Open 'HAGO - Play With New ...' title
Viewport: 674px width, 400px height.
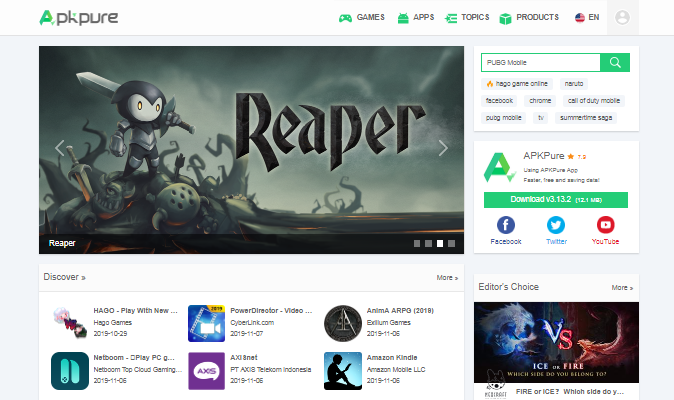pos(135,311)
